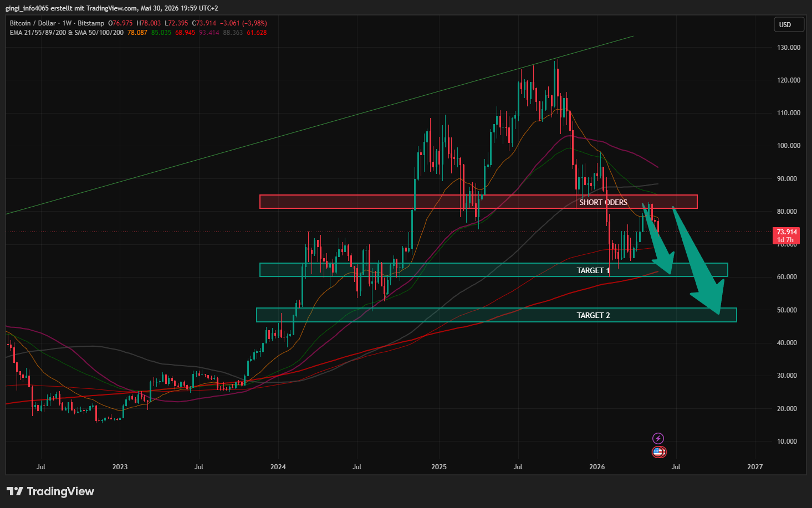Select the TARGET 1 zone label
This screenshot has height=508, width=812.
click(593, 270)
